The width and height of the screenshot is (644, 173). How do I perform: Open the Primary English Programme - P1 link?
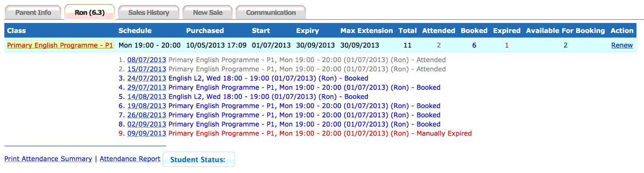60,45
